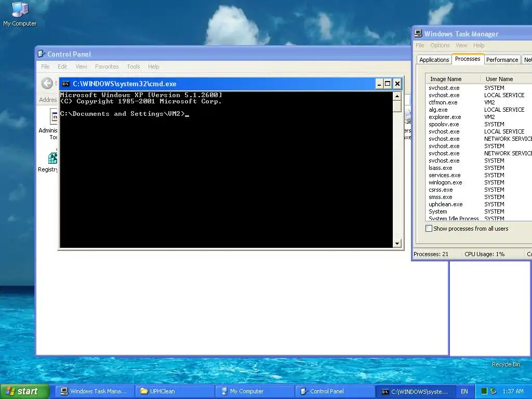Open Control Panel Help menu
The image size is (532, 399).
[x=153, y=66]
